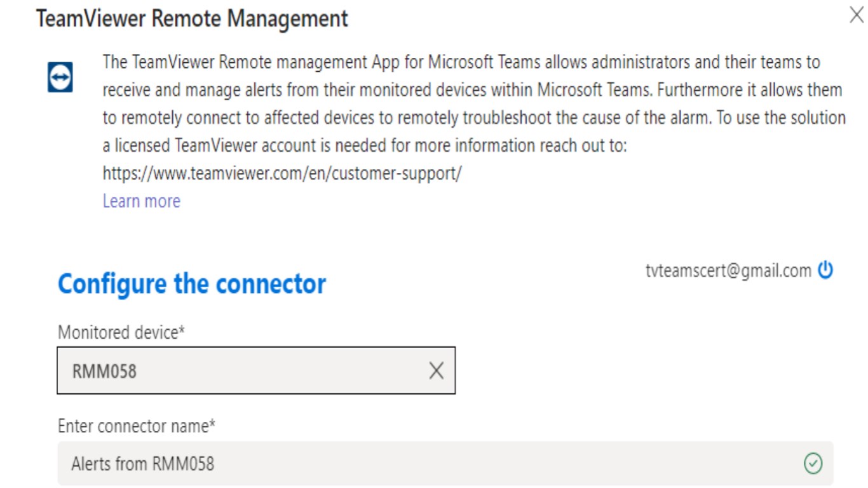This screenshot has height=488, width=868.
Task: Click 'a licensed TeamViewer account is needed' line
Action: [365, 146]
